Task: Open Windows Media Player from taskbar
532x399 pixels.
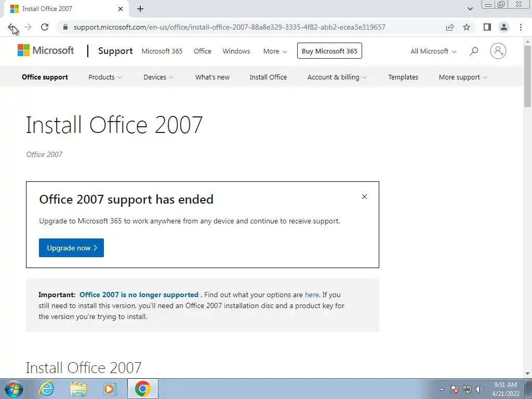Action: pos(110,389)
